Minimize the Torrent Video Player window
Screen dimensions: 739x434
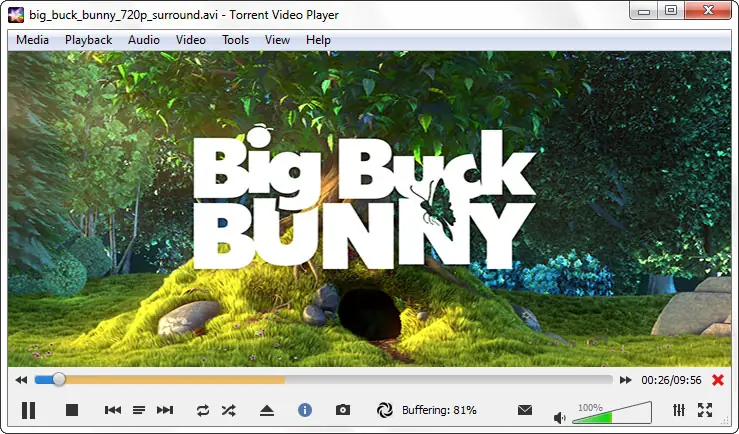point(643,11)
